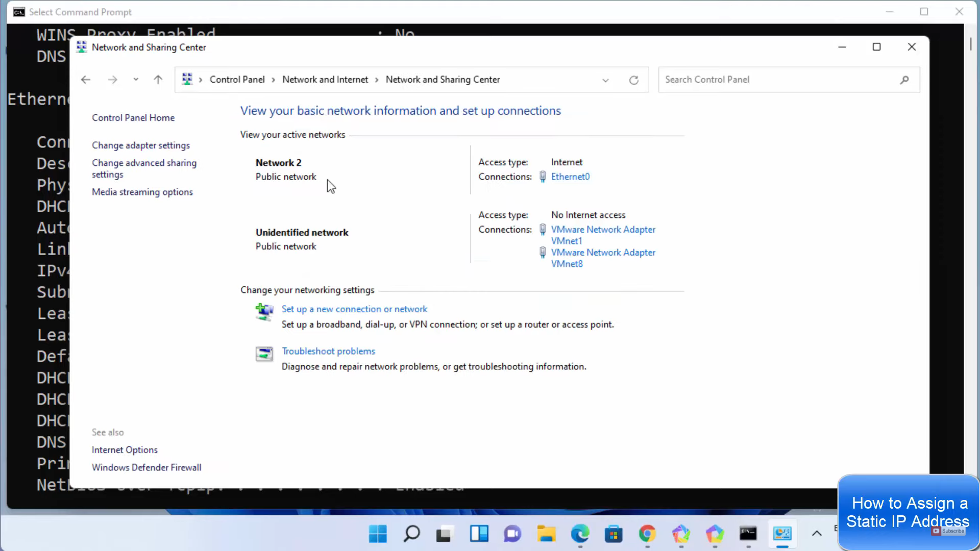Image resolution: width=980 pixels, height=551 pixels.
Task: Open the address bar history dropdown
Action: point(605,80)
